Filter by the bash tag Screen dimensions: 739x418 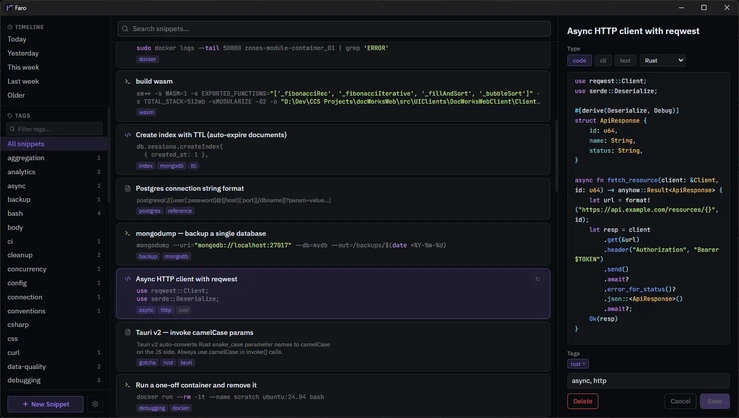[x=54, y=213]
